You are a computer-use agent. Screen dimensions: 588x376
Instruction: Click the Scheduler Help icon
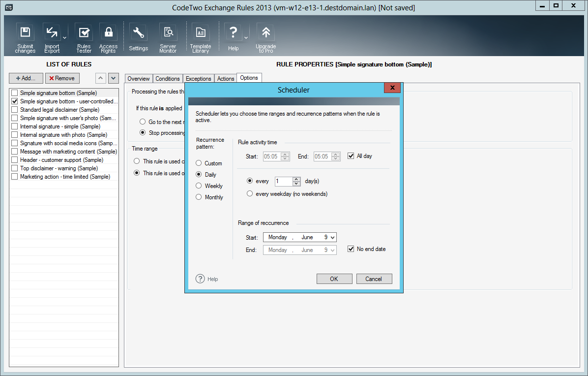[200, 279]
